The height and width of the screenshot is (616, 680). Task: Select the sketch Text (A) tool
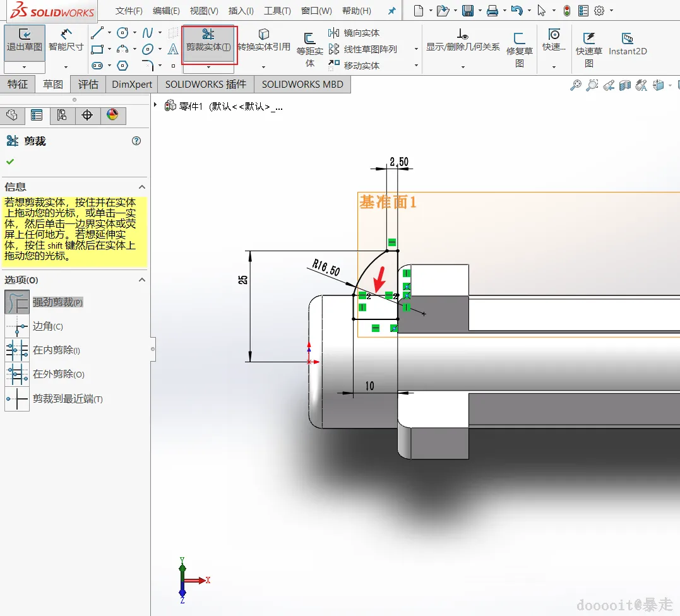[x=173, y=49]
